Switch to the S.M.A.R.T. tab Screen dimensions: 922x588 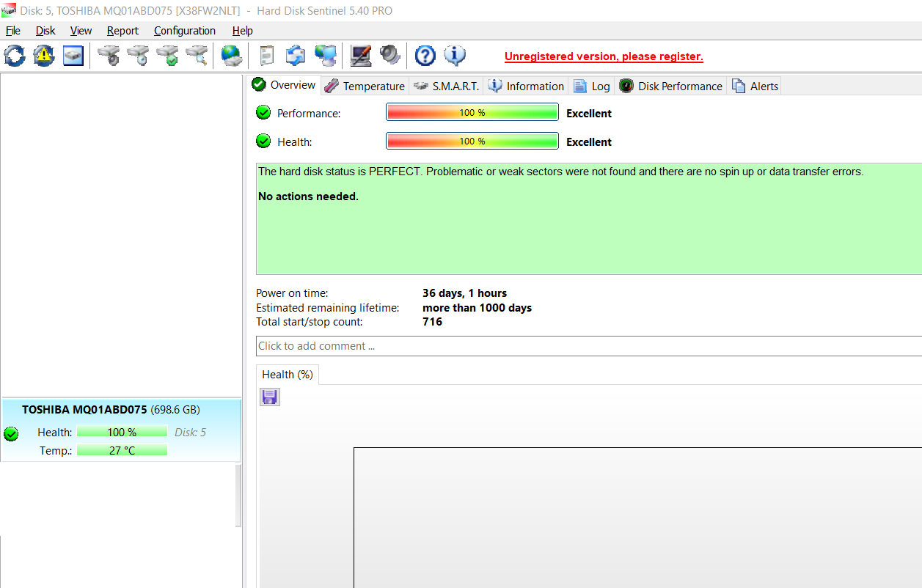446,86
